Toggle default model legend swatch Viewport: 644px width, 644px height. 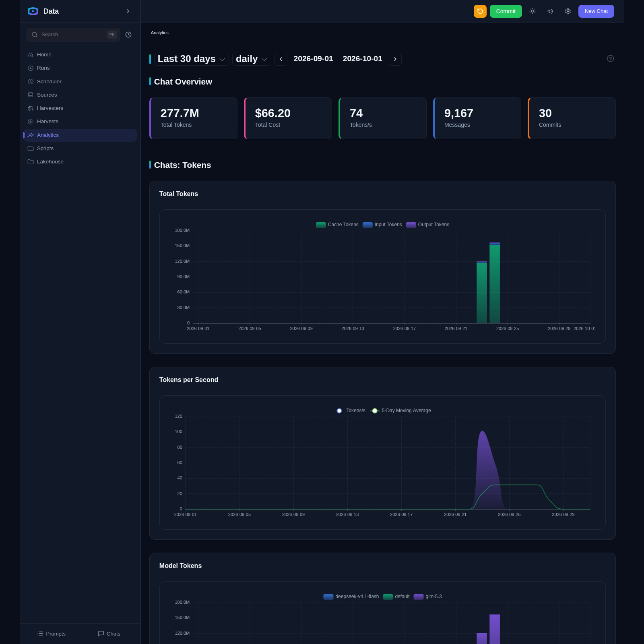pyautogui.click(x=388, y=597)
